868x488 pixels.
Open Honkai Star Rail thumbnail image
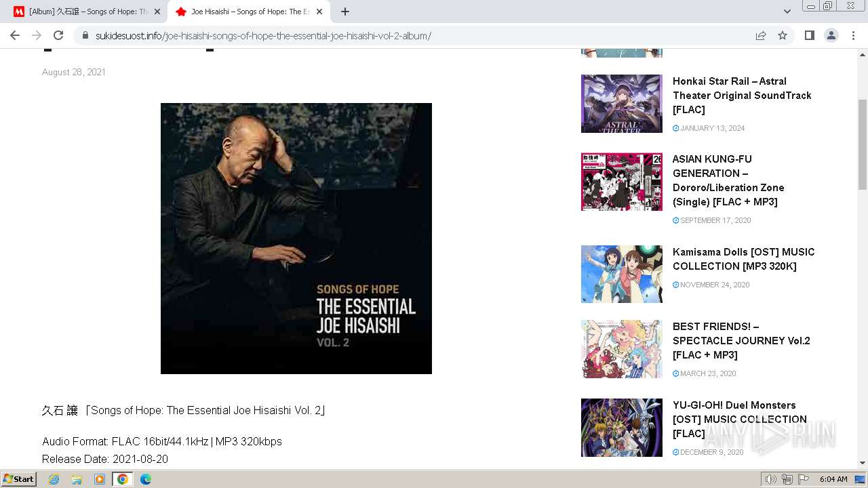click(622, 104)
